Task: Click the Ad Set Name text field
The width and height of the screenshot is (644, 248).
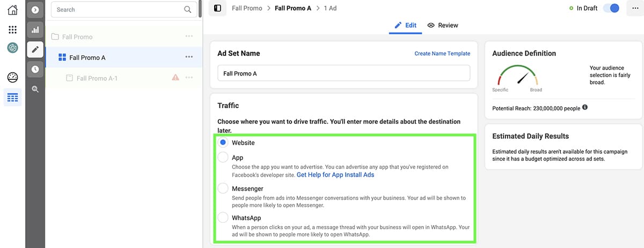Action: (343, 73)
